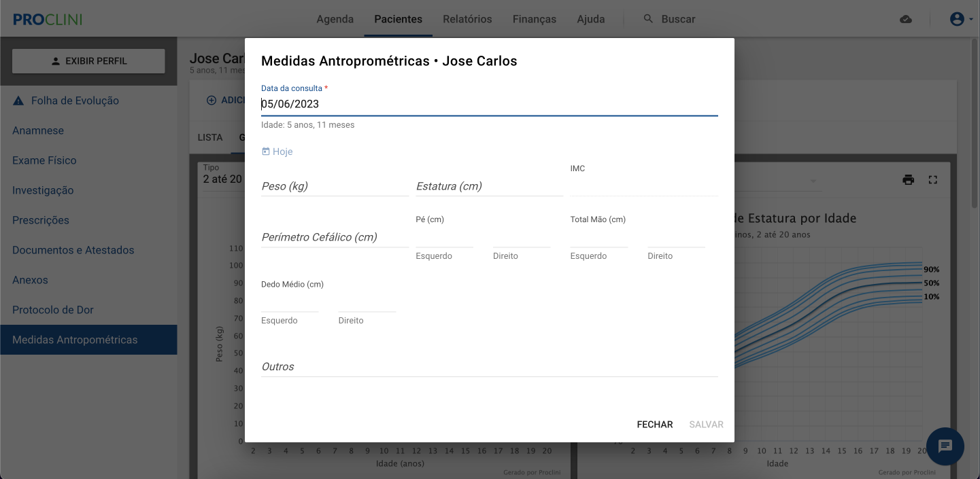Click the Estatura (cm) input
The width and height of the screenshot is (980, 479).
tap(489, 186)
